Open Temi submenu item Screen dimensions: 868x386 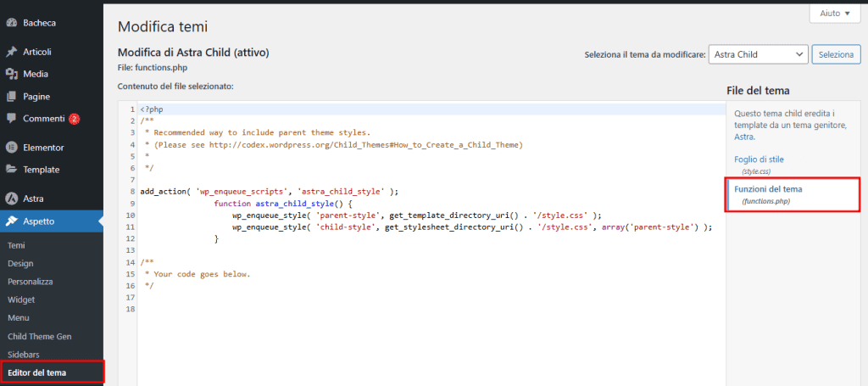coord(17,245)
